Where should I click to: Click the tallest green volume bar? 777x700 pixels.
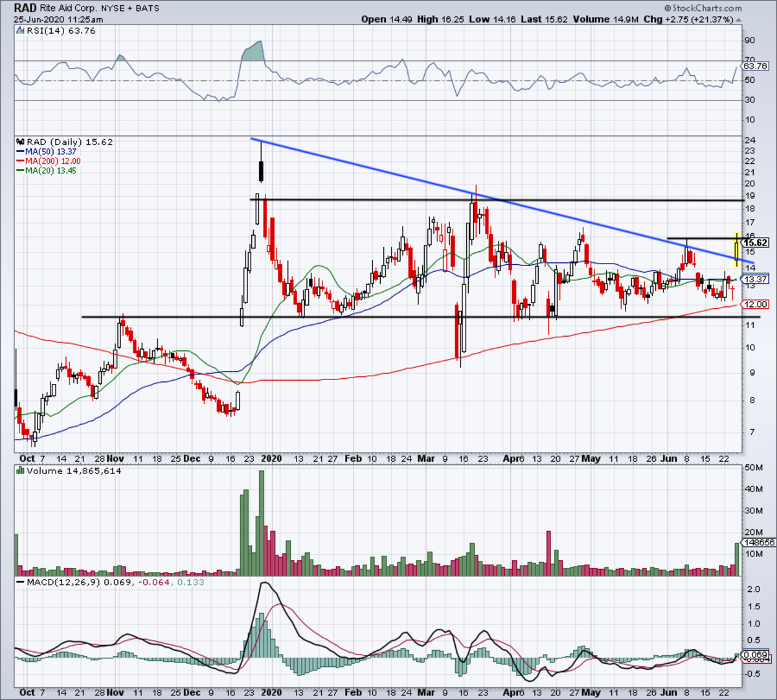[x=262, y=523]
